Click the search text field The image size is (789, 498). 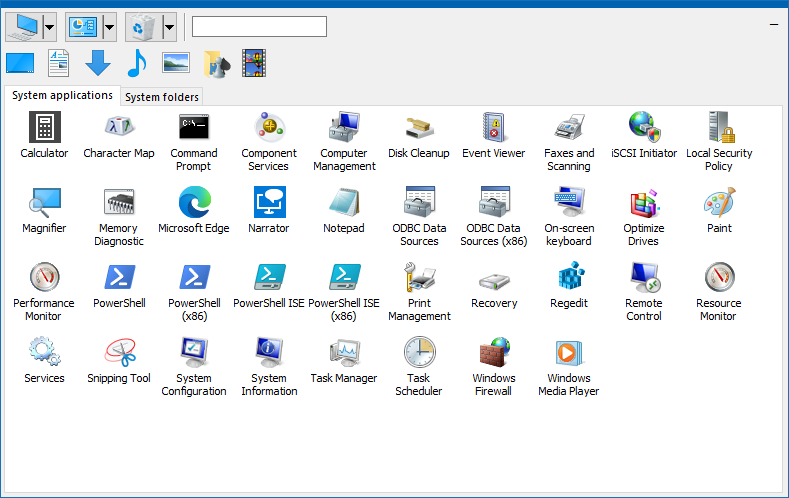[259, 26]
